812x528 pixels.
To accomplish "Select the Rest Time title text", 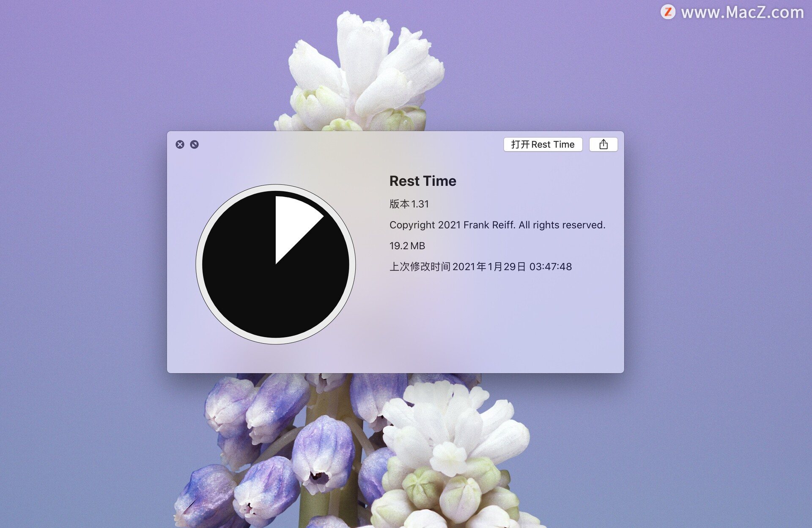I will (422, 181).
